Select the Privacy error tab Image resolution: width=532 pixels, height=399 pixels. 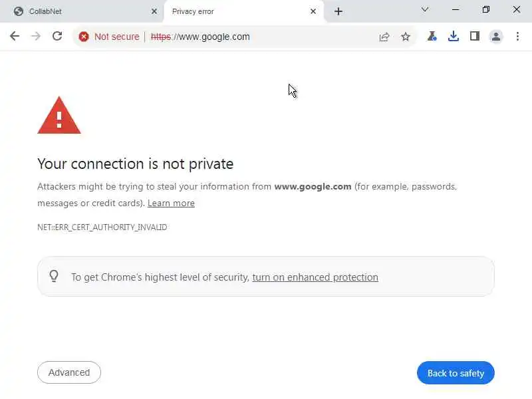click(233, 11)
